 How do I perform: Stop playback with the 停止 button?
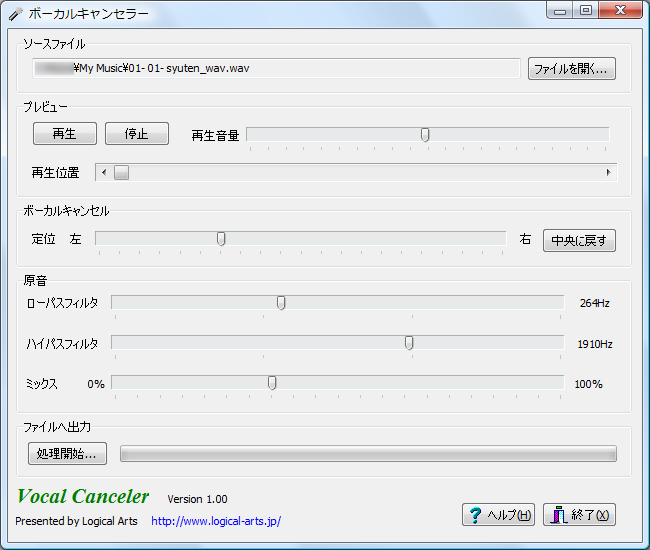click(137, 133)
